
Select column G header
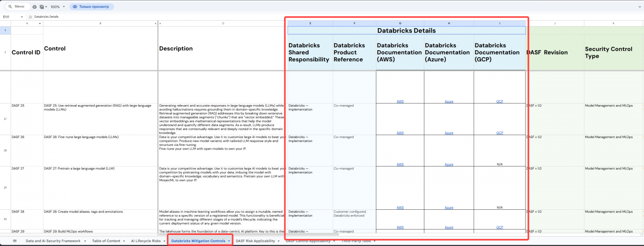pyautogui.click(x=400, y=23)
